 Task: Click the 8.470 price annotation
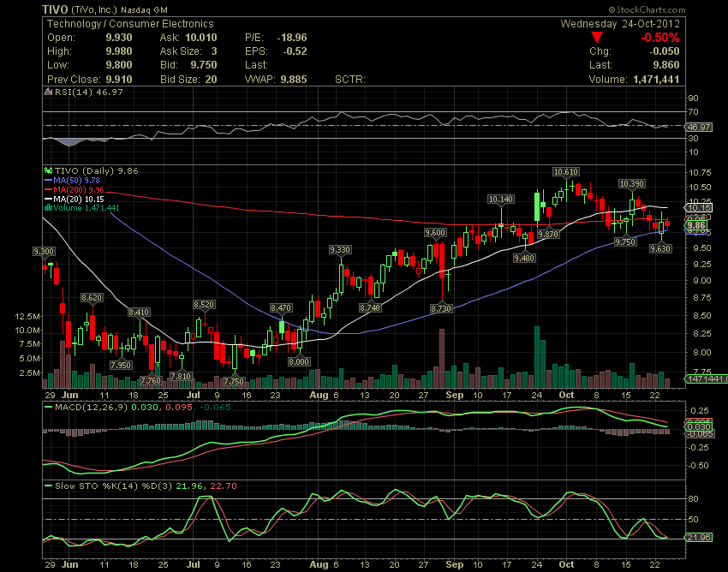click(282, 307)
